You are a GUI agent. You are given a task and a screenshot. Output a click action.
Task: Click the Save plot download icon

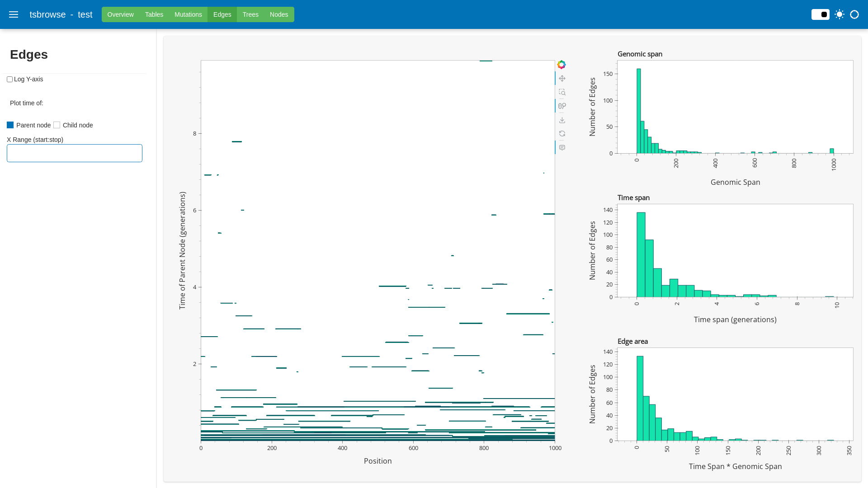562,120
